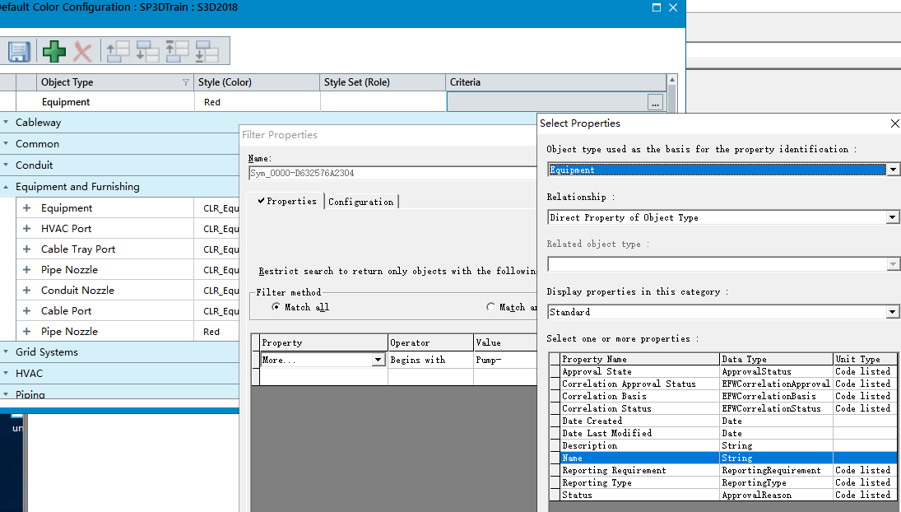Select the Match any radio button
The image size is (901, 512).
click(x=490, y=307)
